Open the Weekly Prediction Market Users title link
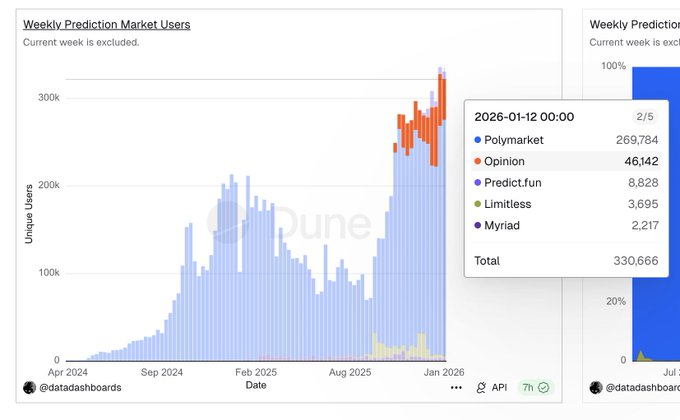Screen dimensions: 680x420 (x=107, y=24)
